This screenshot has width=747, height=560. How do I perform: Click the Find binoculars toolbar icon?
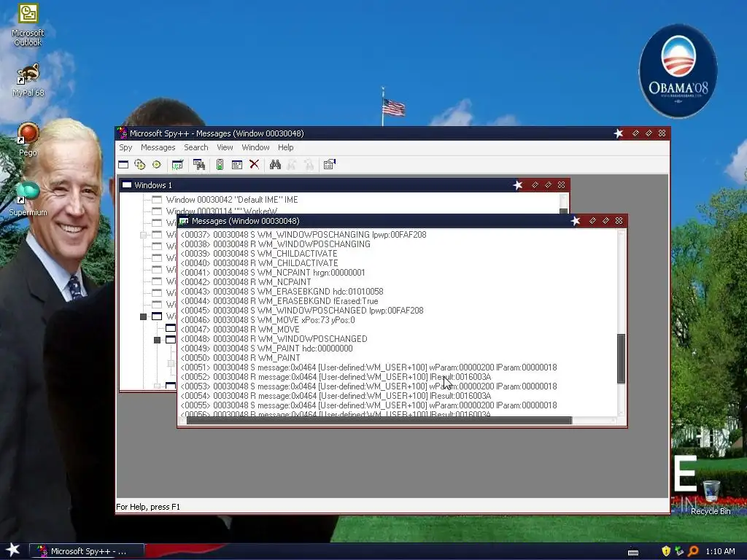click(x=275, y=165)
